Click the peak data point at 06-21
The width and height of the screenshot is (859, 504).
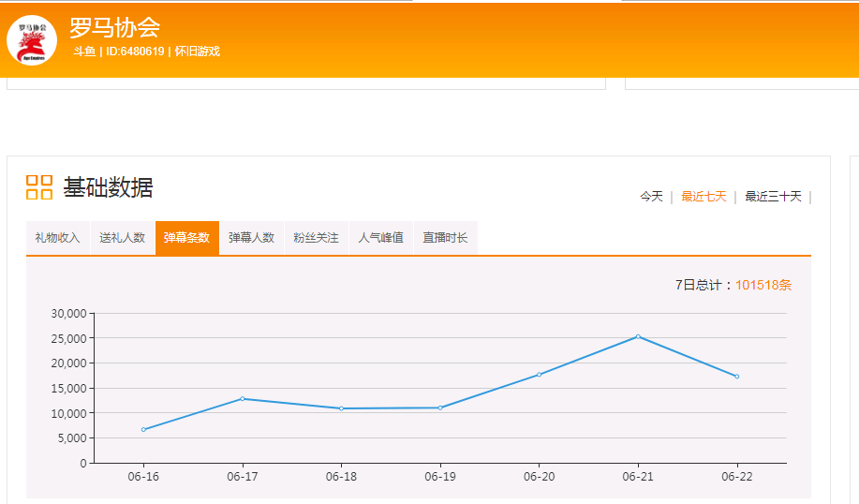point(638,336)
